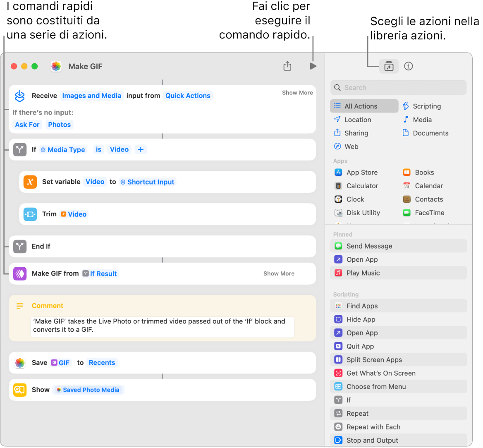Viewport: 483px width, 448px height.
Task: Show the shortcut details info icon
Action: [409, 66]
